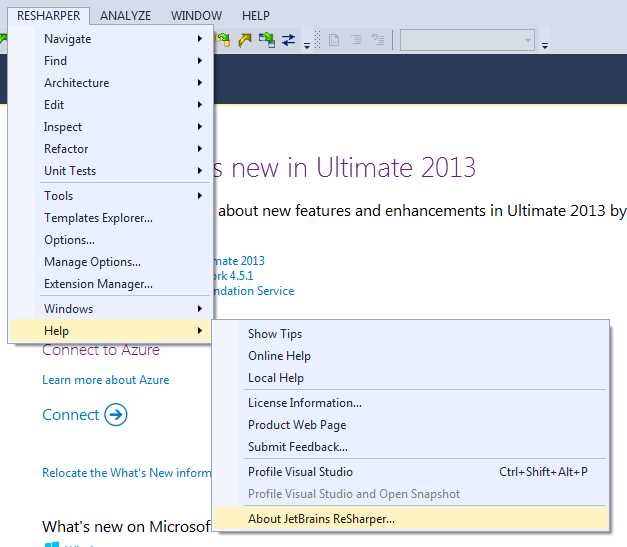The width and height of the screenshot is (627, 547).
Task: Expand the Unit Tests submenu
Action: tap(110, 171)
